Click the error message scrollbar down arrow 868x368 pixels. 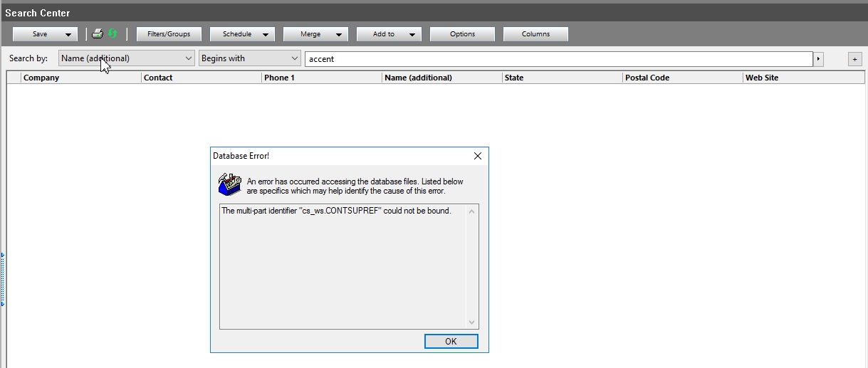click(x=471, y=322)
